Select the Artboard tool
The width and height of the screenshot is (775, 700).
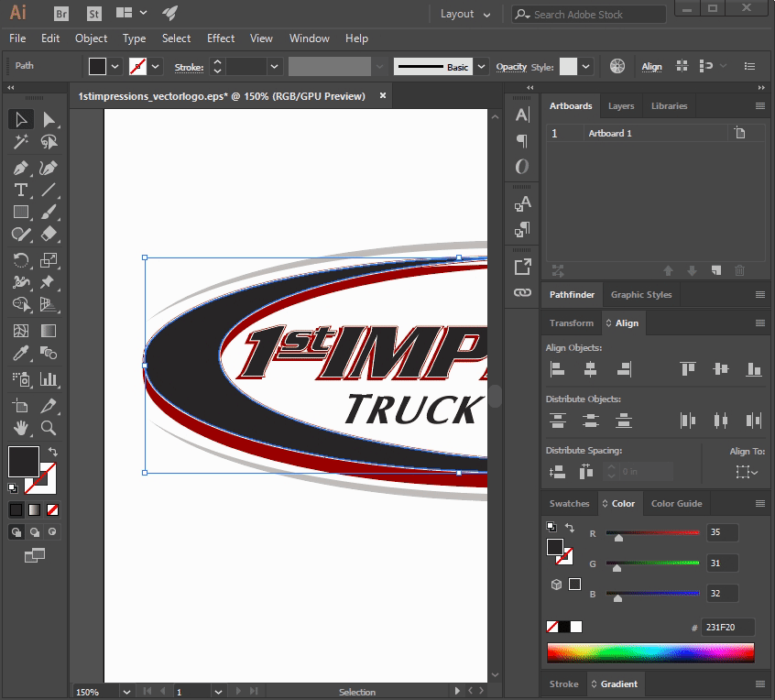coord(21,406)
